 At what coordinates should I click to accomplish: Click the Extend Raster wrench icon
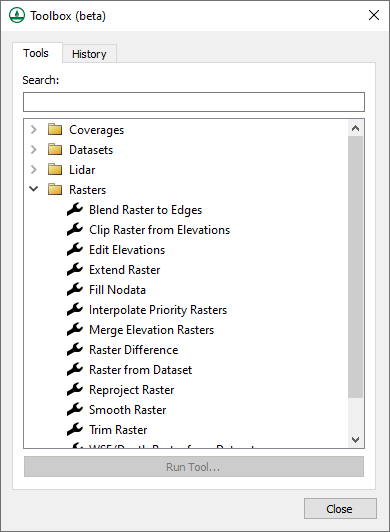75,270
